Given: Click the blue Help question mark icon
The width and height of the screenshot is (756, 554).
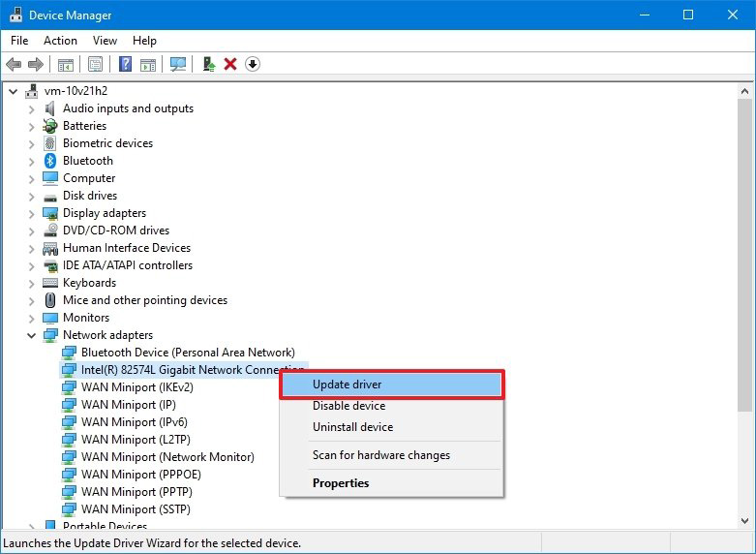Looking at the screenshot, I should tap(125, 65).
